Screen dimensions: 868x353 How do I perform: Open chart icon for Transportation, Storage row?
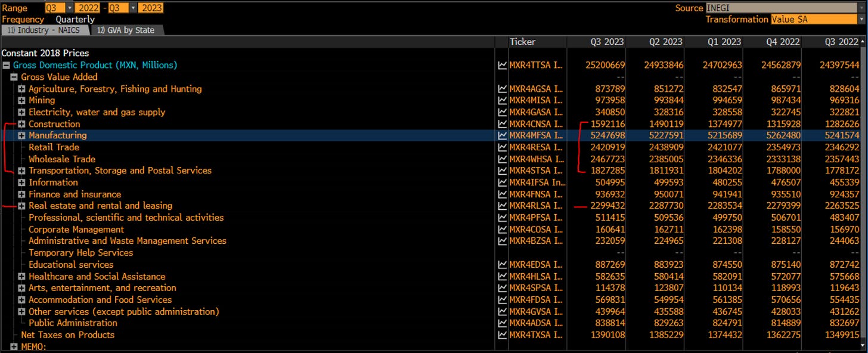pyautogui.click(x=502, y=171)
